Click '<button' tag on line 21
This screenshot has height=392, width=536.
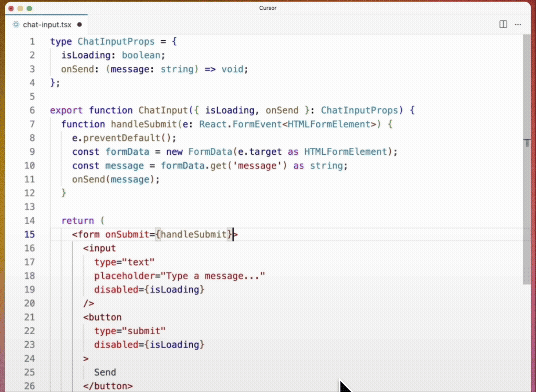coord(102,317)
